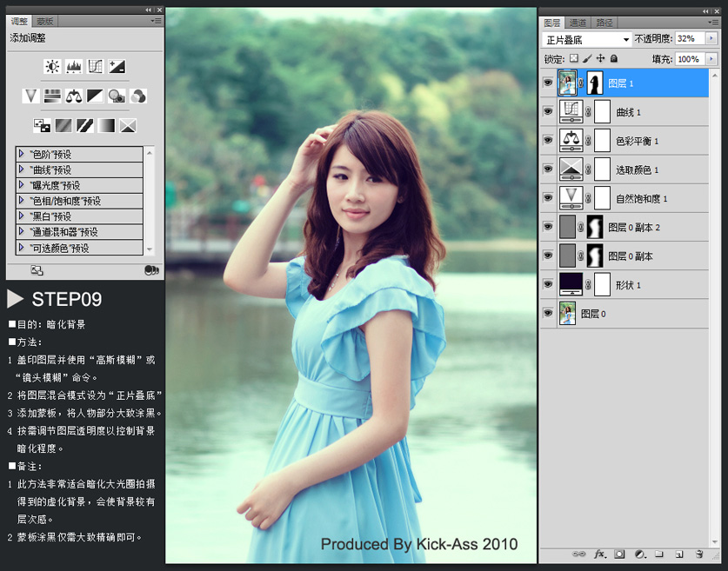Image resolution: width=728 pixels, height=571 pixels.
Task: Hide 图层 1 layer visibility
Action: click(548, 83)
